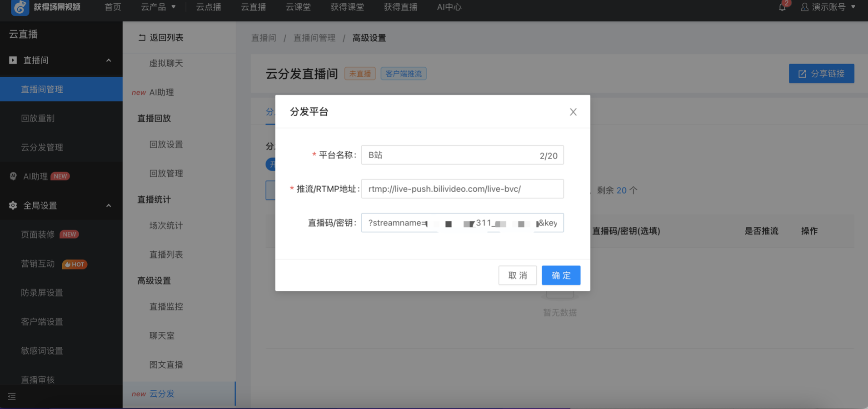Open the 演示账号 account dropdown arrow
Viewport: 868px width, 409px height.
[x=853, y=7]
